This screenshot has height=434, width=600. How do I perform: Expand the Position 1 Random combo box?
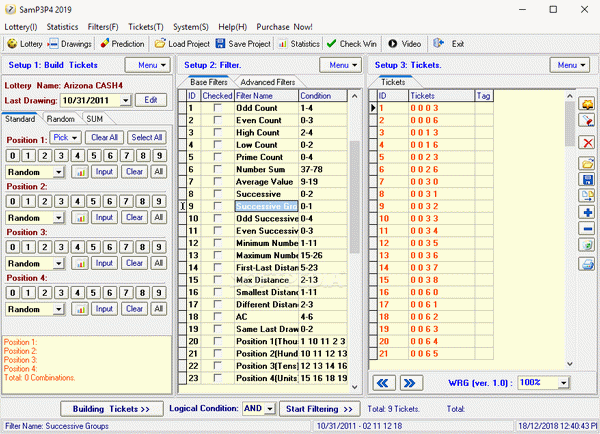[58, 172]
